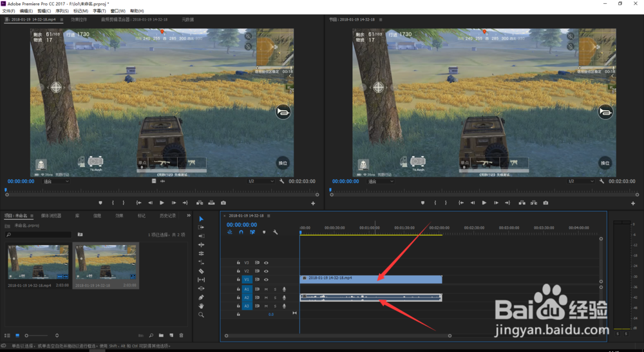Step forward one frame in Source monitor
This screenshot has height=352, width=644.
[x=174, y=202]
